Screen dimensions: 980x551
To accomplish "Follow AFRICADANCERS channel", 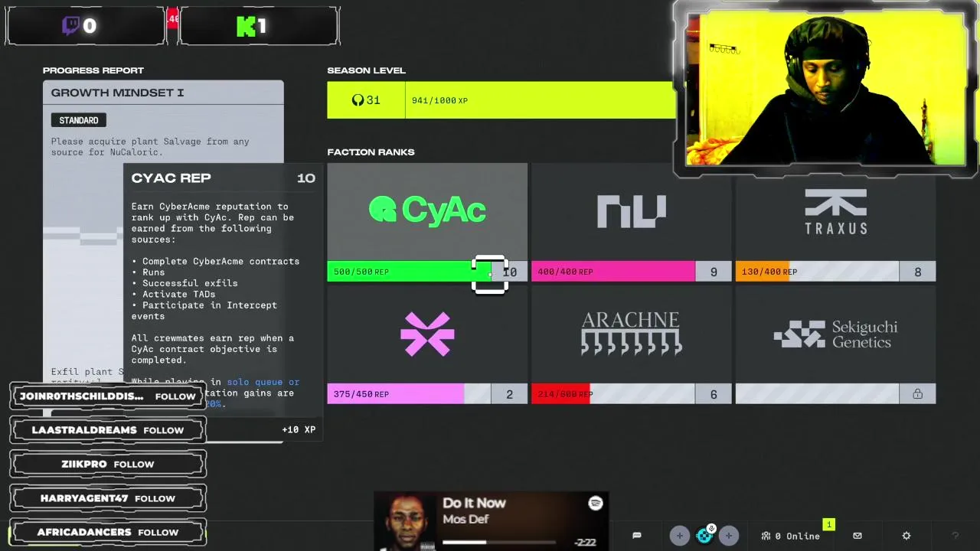I will pyautogui.click(x=158, y=532).
